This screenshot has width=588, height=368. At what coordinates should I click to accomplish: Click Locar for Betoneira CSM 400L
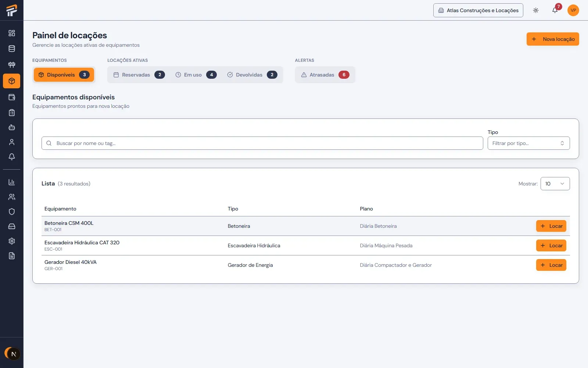click(551, 226)
